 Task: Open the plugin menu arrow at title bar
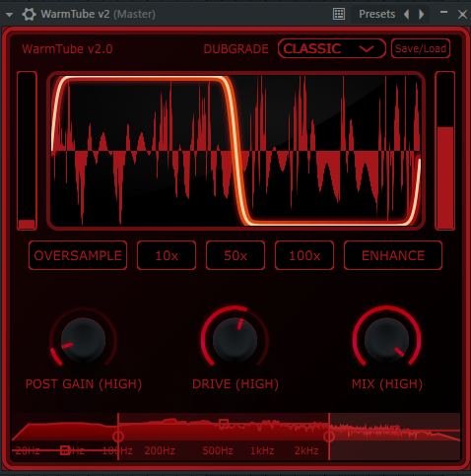pos(9,15)
